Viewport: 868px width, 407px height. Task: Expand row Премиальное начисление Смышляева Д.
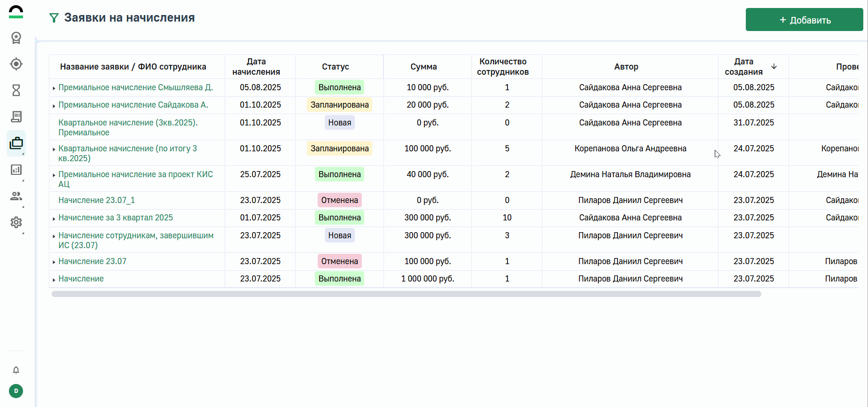tap(54, 88)
